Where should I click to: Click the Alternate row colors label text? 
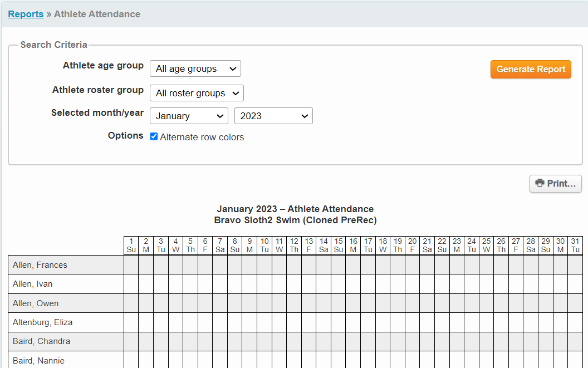(x=202, y=137)
